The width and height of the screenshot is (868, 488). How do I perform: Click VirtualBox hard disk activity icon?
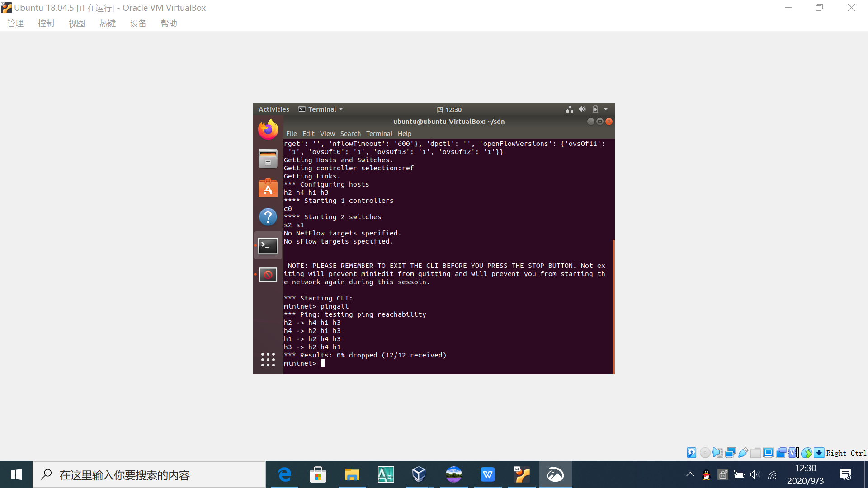[x=692, y=453]
